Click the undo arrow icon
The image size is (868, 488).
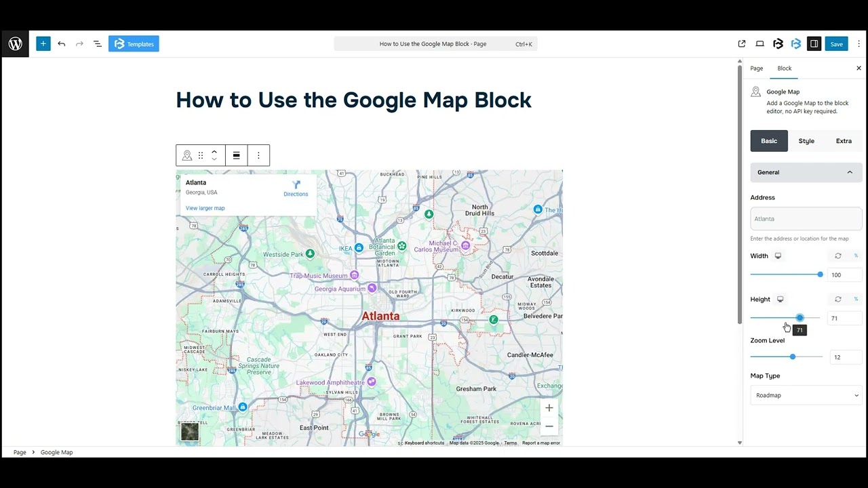(x=61, y=43)
